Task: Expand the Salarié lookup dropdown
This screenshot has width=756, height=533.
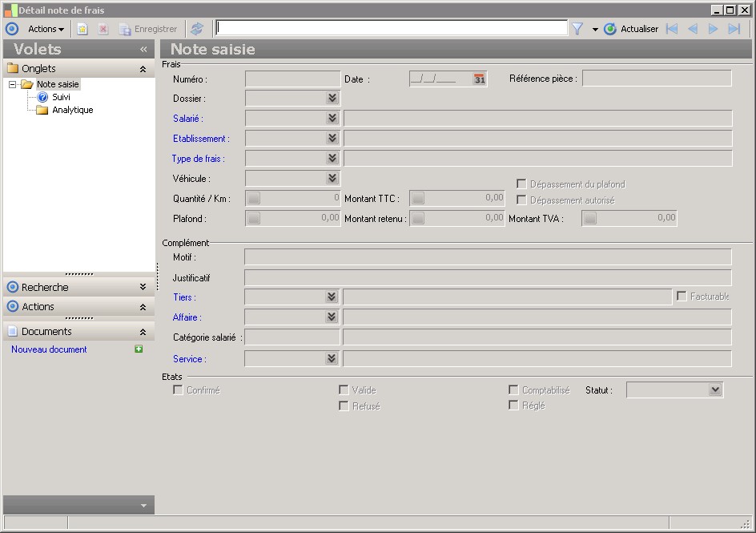Action: [332, 119]
